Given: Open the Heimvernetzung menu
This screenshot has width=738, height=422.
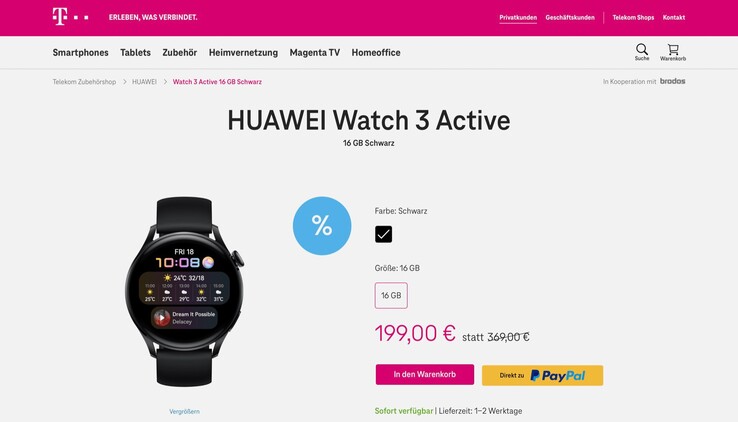Looking at the screenshot, I should click(x=243, y=53).
